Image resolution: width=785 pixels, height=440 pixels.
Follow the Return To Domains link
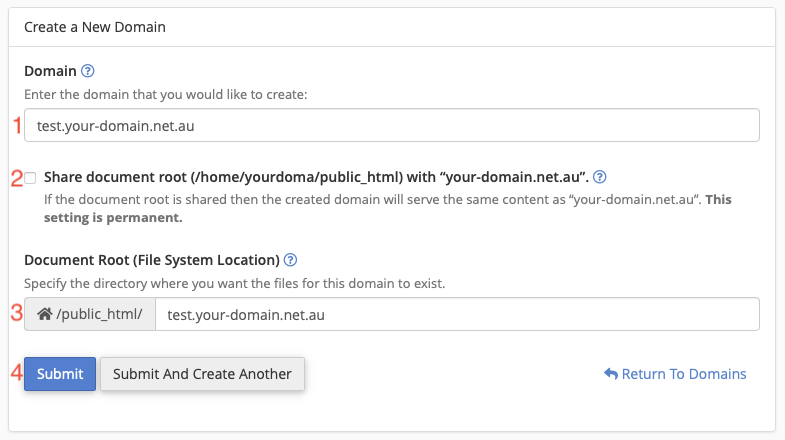coord(683,374)
